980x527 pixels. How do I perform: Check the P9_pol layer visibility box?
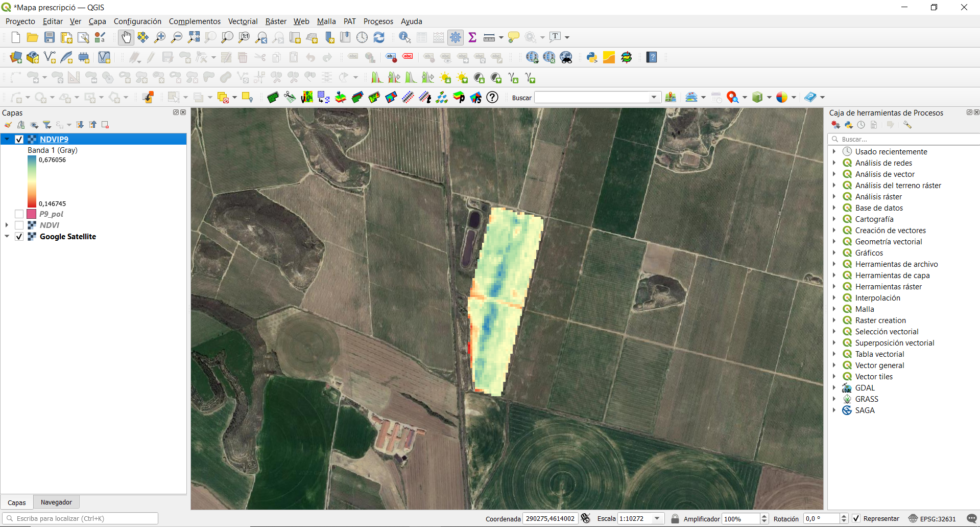pos(19,214)
